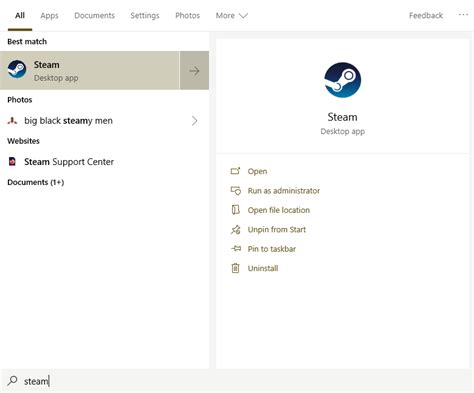Open the three-dot options menu
Viewport: 474px width, 393px height.
[463, 15]
